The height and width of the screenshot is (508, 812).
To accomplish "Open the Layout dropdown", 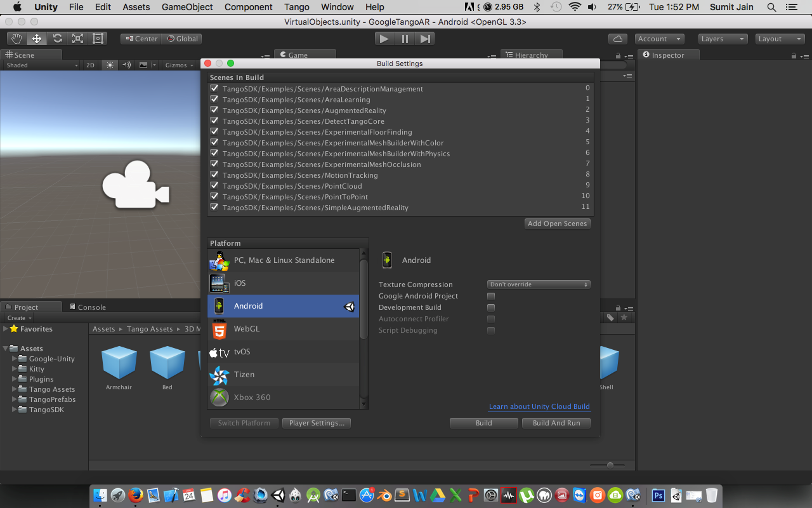I will click(x=780, y=39).
